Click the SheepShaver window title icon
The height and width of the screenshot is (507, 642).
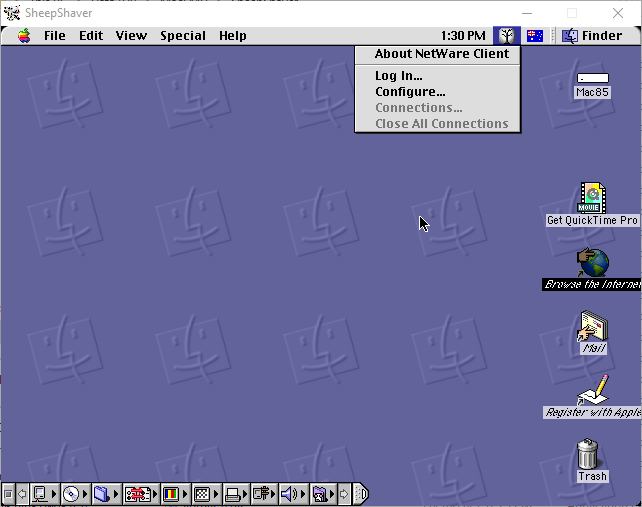pos(12,13)
